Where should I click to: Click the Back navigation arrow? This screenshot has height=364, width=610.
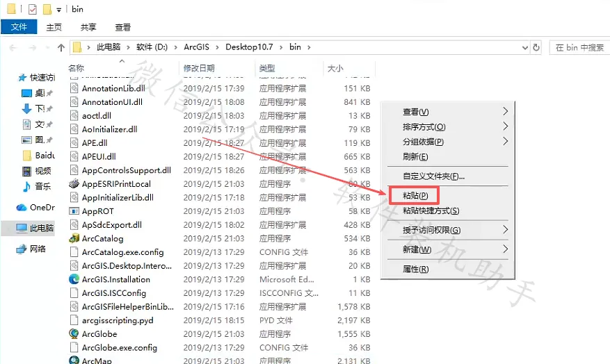point(13,47)
